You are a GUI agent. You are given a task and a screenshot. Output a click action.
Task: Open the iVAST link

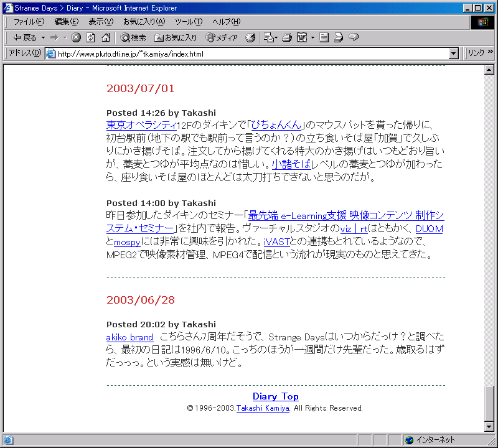pyautogui.click(x=276, y=242)
